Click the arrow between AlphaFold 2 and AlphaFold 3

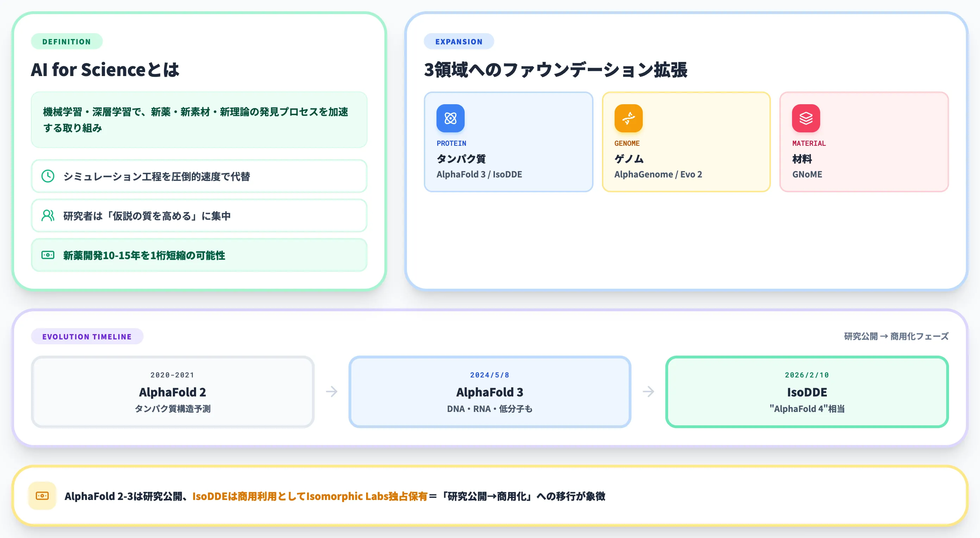[332, 392]
